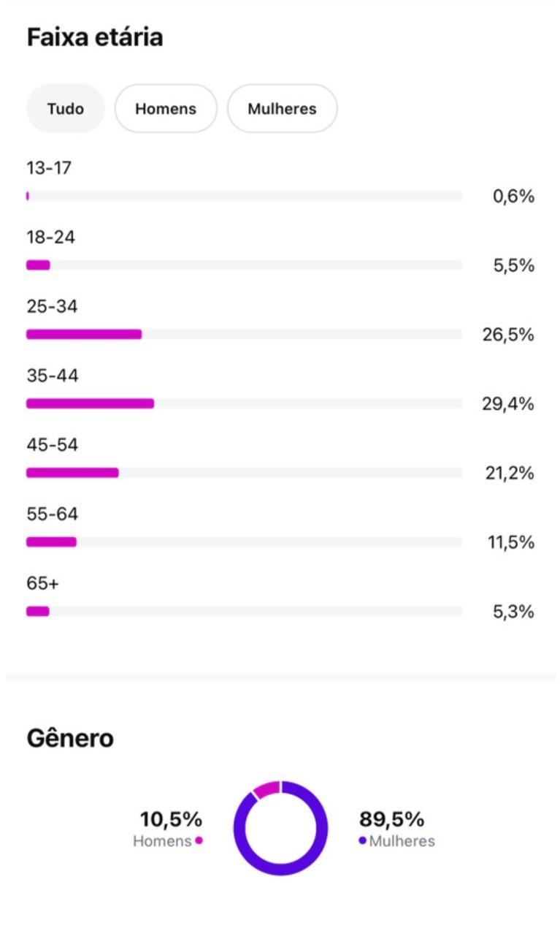This screenshot has width=560, height=931.
Task: Click the 89,5% Mulheres value
Action: click(391, 819)
